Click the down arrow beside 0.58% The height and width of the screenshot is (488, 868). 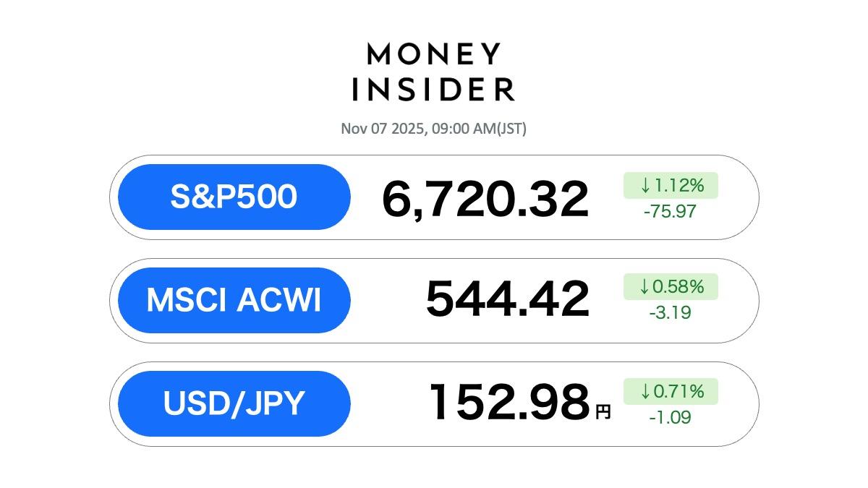tap(644, 287)
